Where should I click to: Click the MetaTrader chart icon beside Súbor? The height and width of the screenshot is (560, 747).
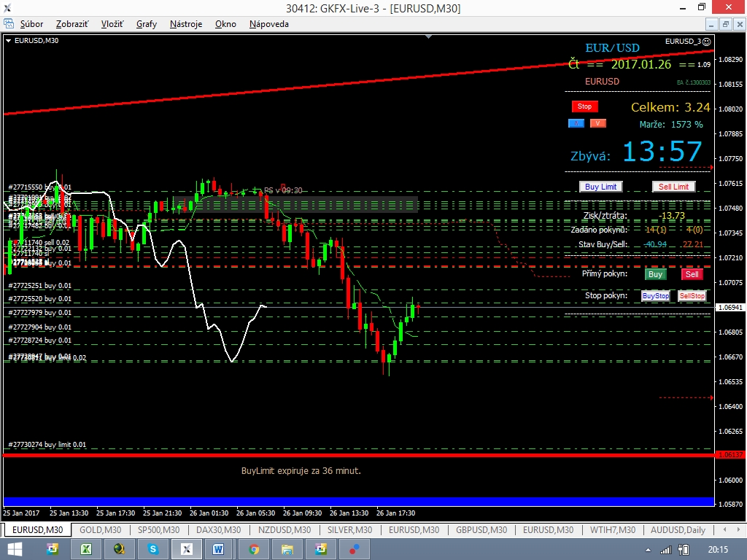point(9,24)
